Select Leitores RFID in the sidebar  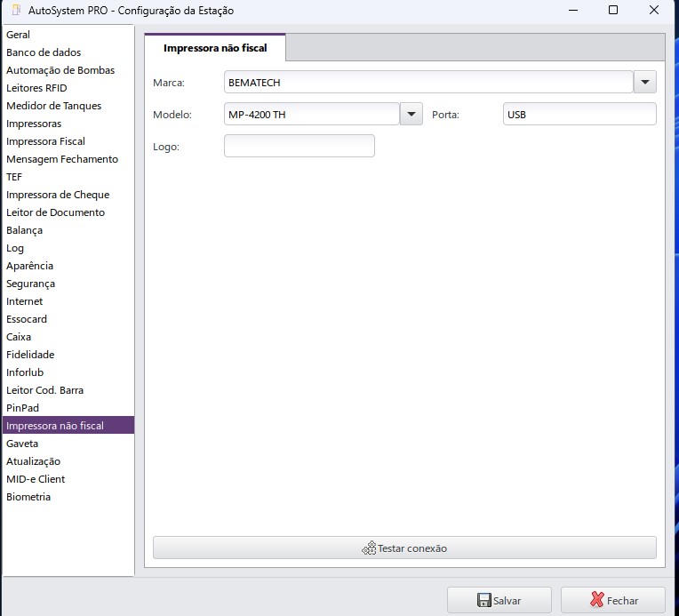pos(36,88)
